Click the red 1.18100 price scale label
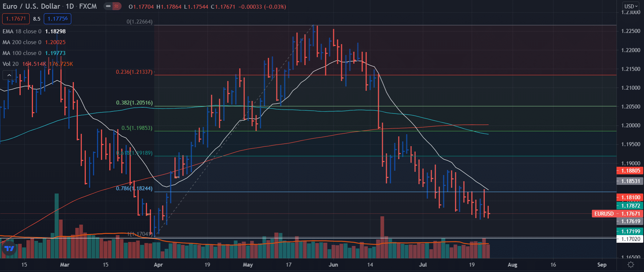Image resolution: width=644 pixels, height=272 pixels. pos(630,197)
